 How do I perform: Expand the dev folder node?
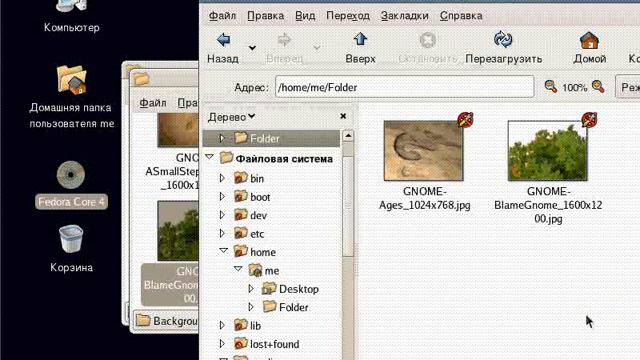(222, 215)
